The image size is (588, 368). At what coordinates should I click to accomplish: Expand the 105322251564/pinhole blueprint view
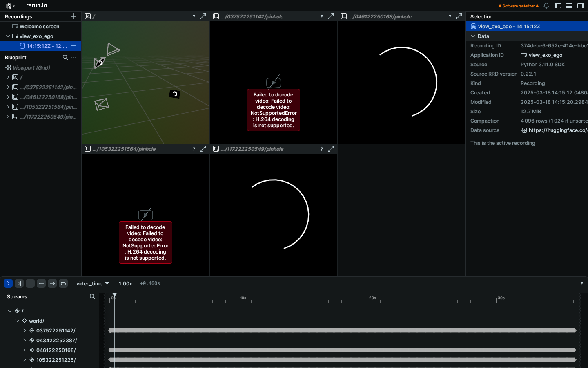(x=8, y=107)
